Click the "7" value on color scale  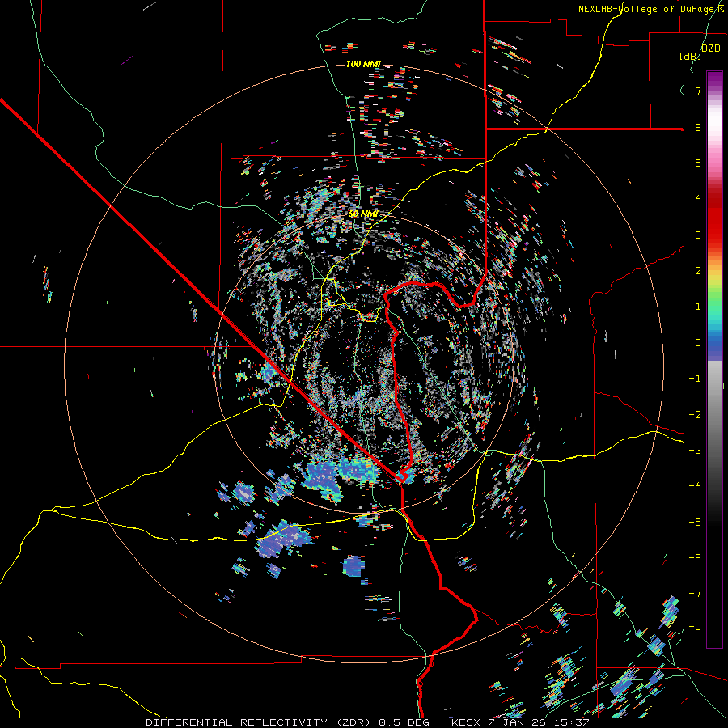click(x=698, y=91)
